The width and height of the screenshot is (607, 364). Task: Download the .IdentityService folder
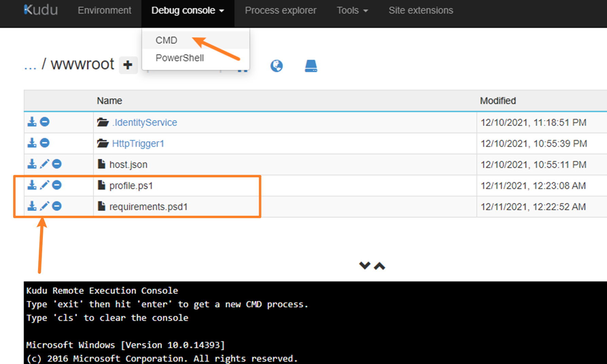point(32,122)
